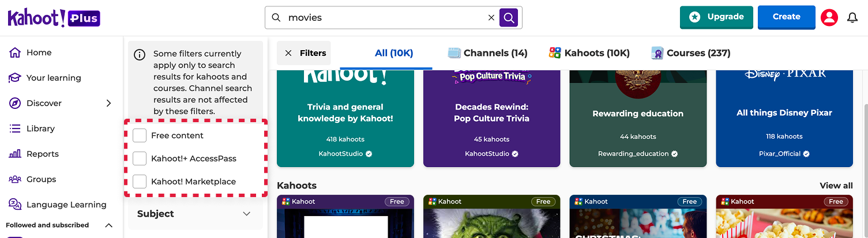This screenshot has height=238, width=868.
Task: Open notifications bell icon
Action: click(x=852, y=18)
